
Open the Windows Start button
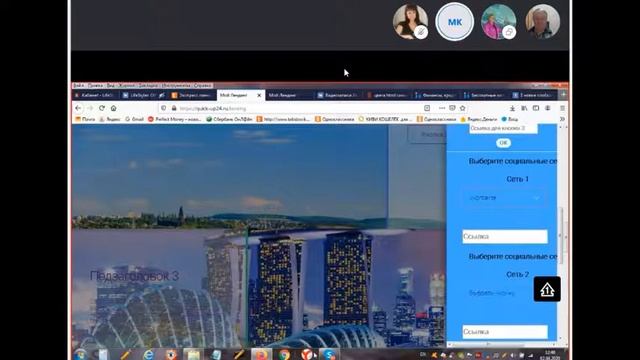80,354
